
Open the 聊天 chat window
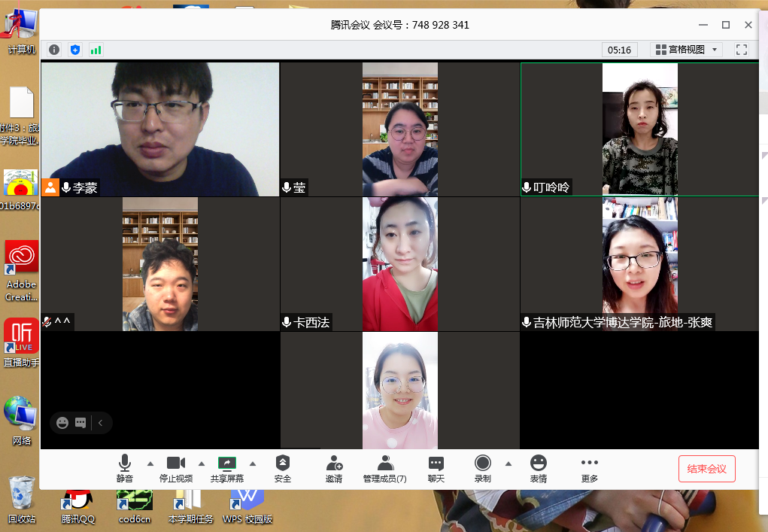coord(436,469)
